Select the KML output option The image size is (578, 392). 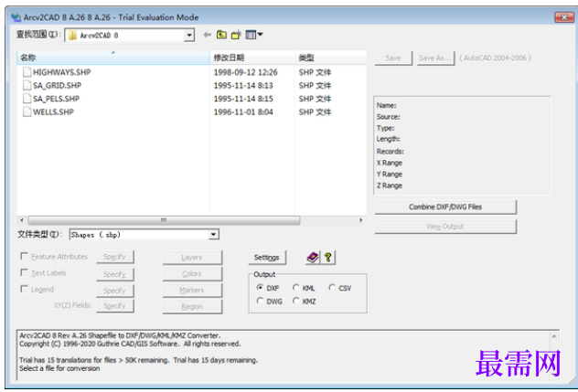[295, 287]
